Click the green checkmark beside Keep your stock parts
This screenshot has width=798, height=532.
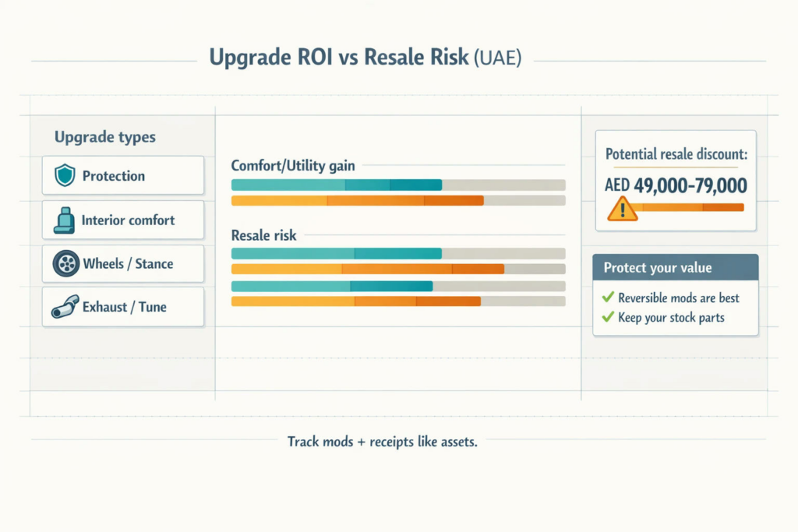608,317
